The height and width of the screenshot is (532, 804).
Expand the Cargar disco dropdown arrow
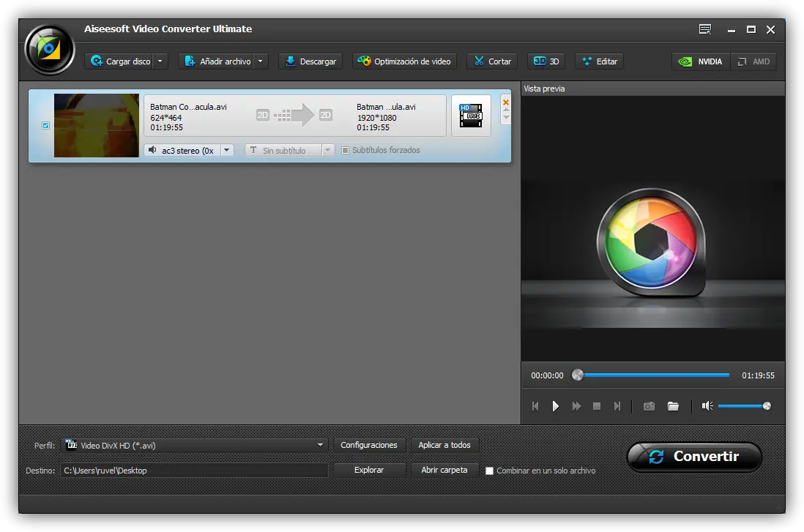(160, 61)
